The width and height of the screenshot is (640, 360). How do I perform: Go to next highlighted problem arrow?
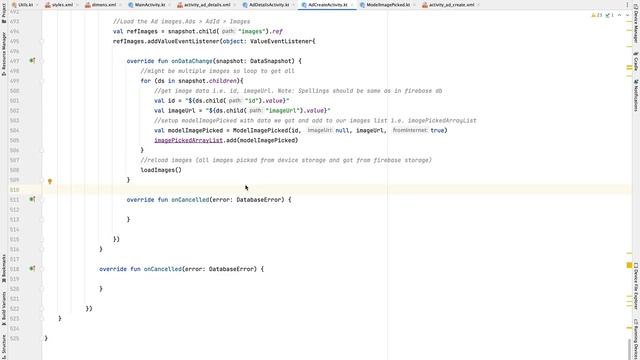[628, 15]
